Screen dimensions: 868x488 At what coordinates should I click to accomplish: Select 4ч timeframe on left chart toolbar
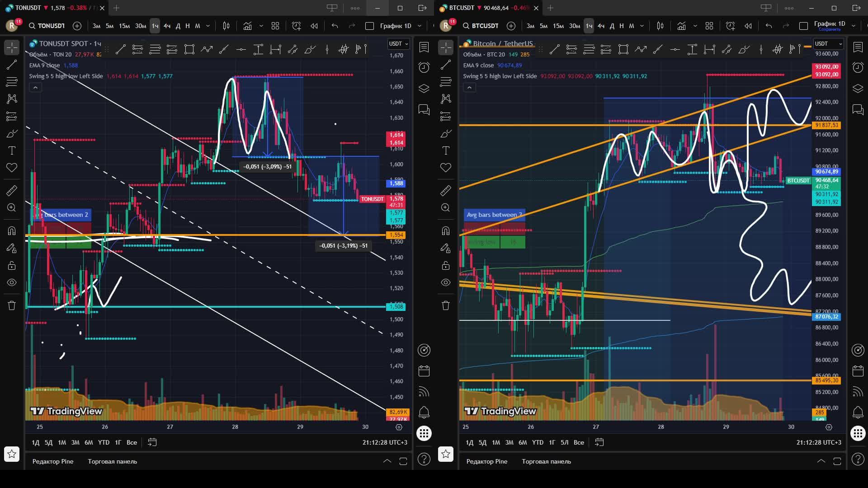(x=167, y=26)
